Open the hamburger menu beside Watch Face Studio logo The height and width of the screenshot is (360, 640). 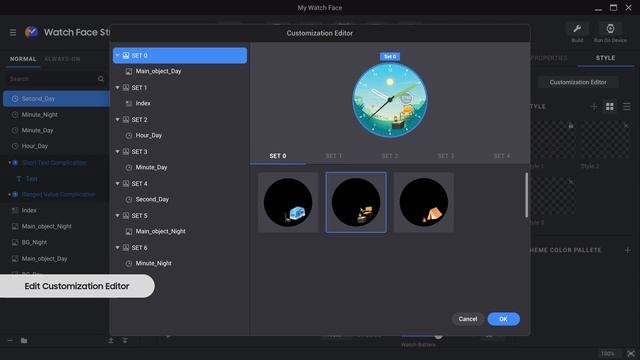click(x=13, y=32)
